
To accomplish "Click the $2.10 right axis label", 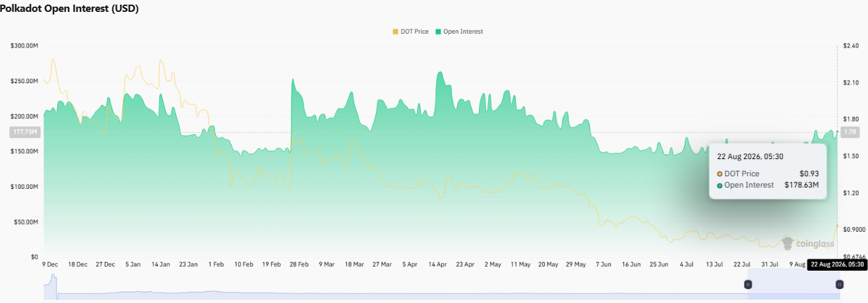I will (x=850, y=83).
